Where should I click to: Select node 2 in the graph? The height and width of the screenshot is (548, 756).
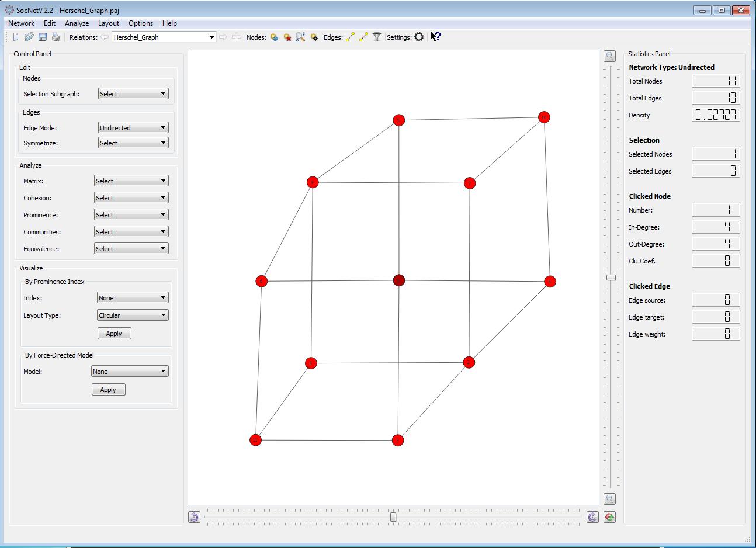click(x=469, y=363)
